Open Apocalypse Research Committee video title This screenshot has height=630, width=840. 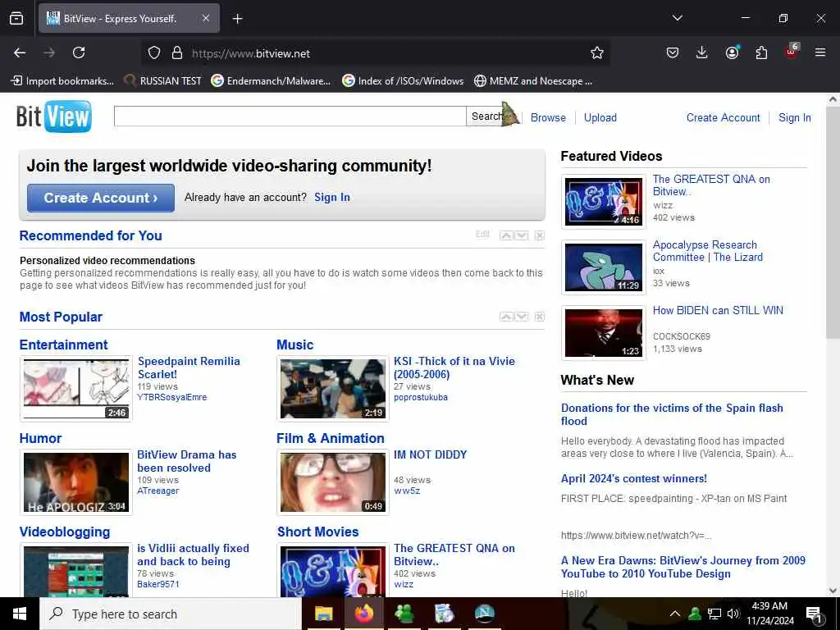(707, 251)
